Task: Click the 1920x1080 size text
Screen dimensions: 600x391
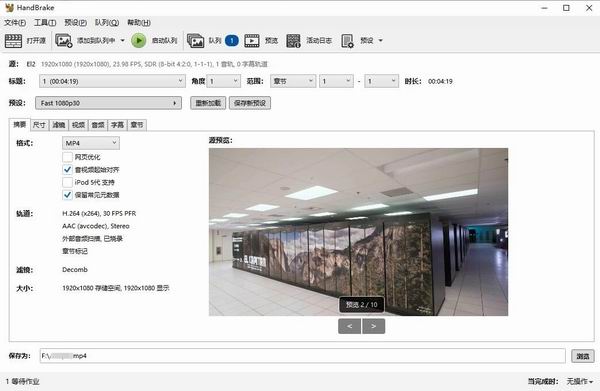Action: point(116,288)
